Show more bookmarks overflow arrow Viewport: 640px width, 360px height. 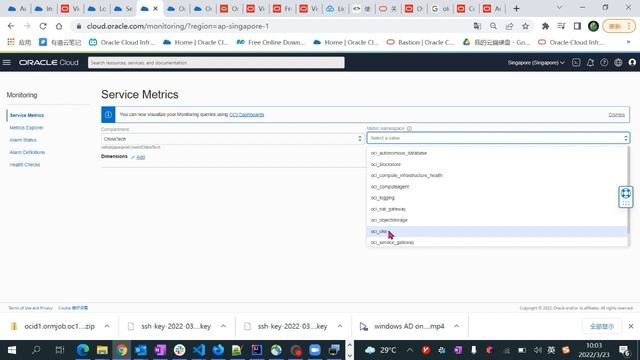tap(628, 42)
